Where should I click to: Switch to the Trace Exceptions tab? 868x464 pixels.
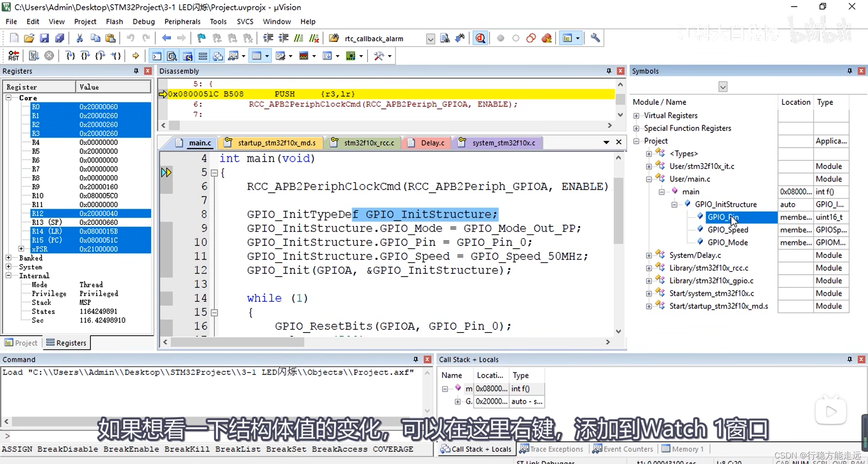551,449
